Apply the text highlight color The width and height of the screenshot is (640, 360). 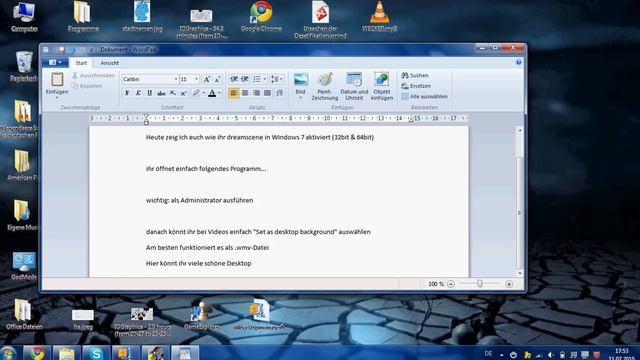click(x=196, y=93)
